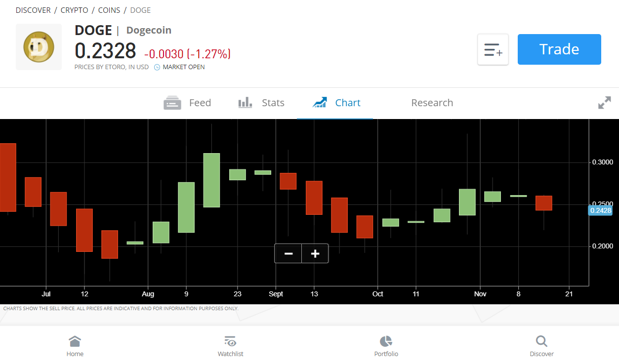
Task: Click the Aug date axis label
Action: pyautogui.click(x=148, y=294)
